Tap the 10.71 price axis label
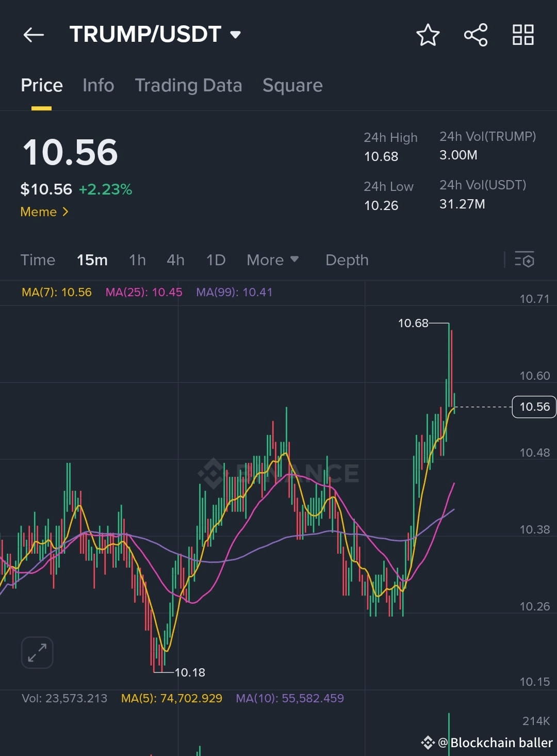Image resolution: width=557 pixels, height=756 pixels. pyautogui.click(x=534, y=299)
